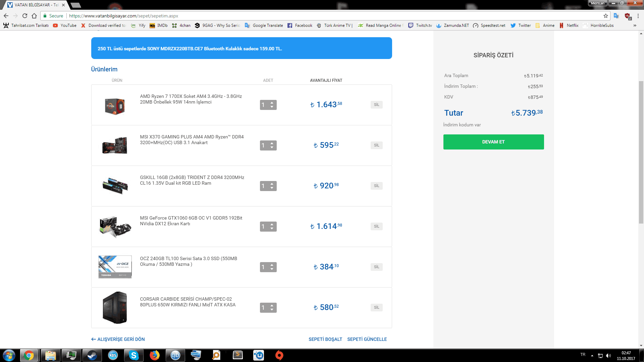Open qBittorrent from the taskbar
The image size is (644, 362).
[x=175, y=355]
